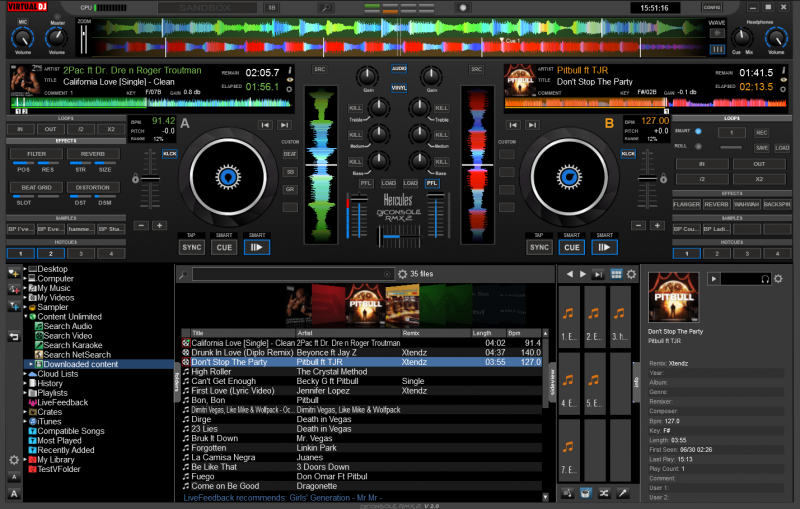Open the Search Karaoke folder icon
The image size is (800, 509).
pyautogui.click(x=37, y=345)
